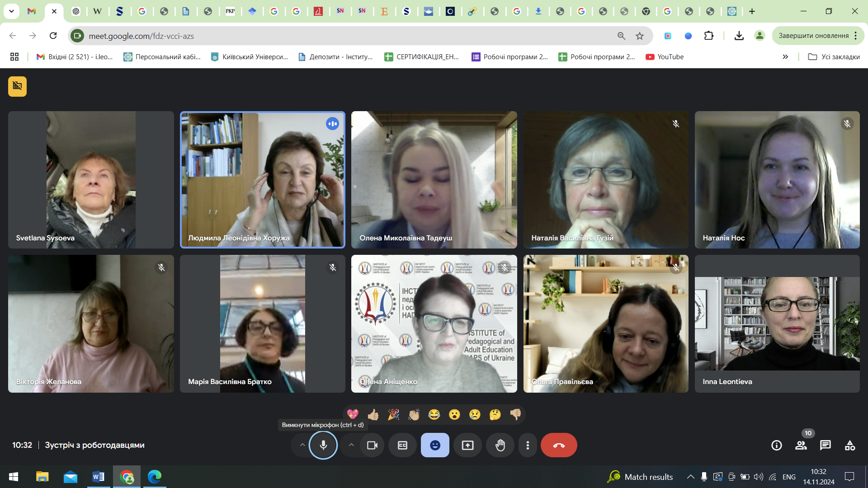Send the clapping hands emoji reaction
868x488 pixels.
point(414,414)
